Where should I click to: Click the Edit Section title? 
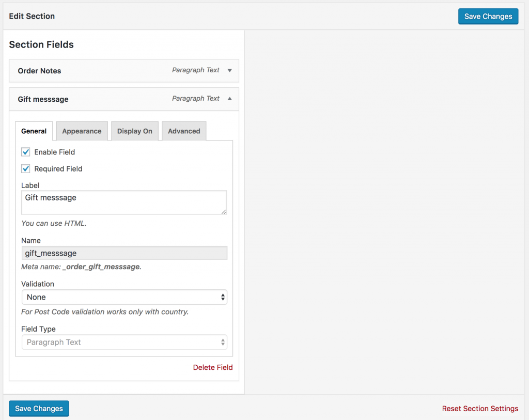(x=32, y=16)
